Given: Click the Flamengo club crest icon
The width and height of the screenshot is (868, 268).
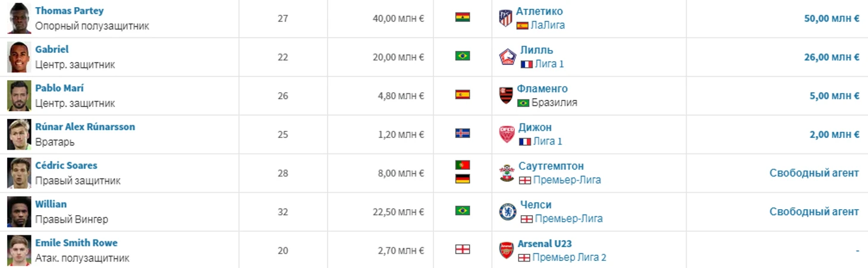Looking at the screenshot, I should tap(506, 96).
